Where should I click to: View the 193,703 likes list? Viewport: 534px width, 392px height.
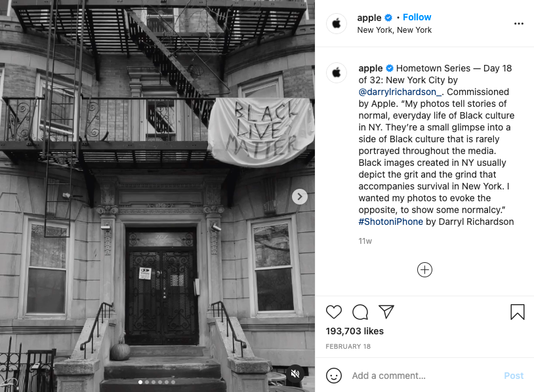click(x=354, y=331)
